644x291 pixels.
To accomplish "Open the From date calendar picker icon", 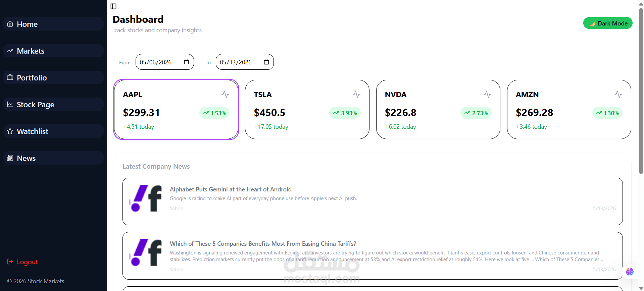I will pyautogui.click(x=187, y=62).
